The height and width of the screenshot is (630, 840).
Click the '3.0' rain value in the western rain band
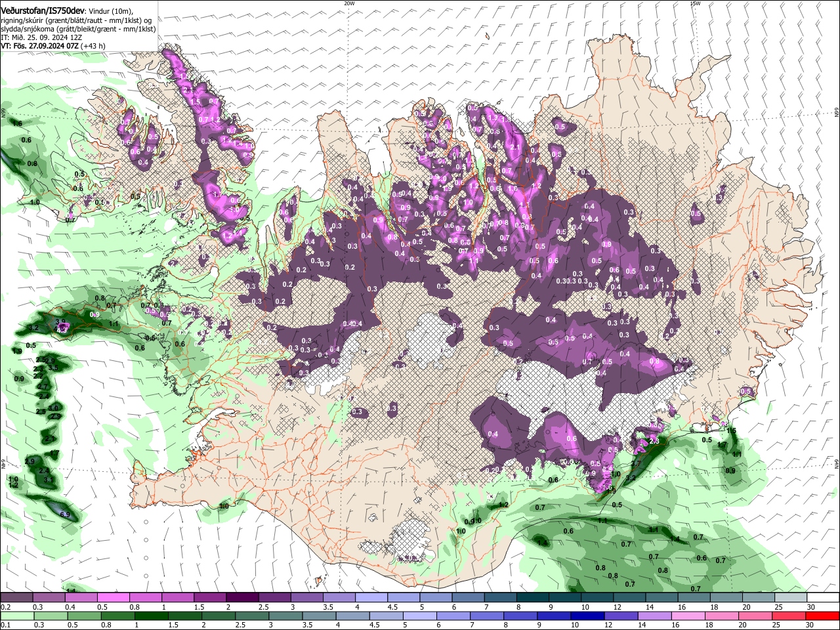point(54,408)
